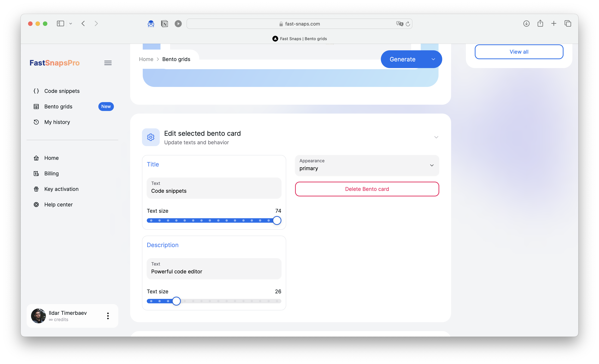Screen dimensions: 599x364
Task: Collapse the Edit selected bento card section
Action: click(436, 137)
